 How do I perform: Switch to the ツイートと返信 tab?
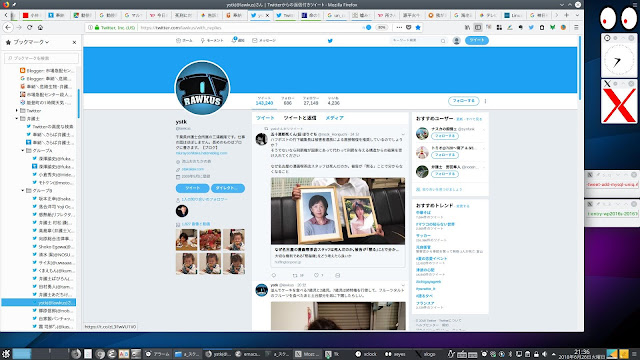[300, 118]
